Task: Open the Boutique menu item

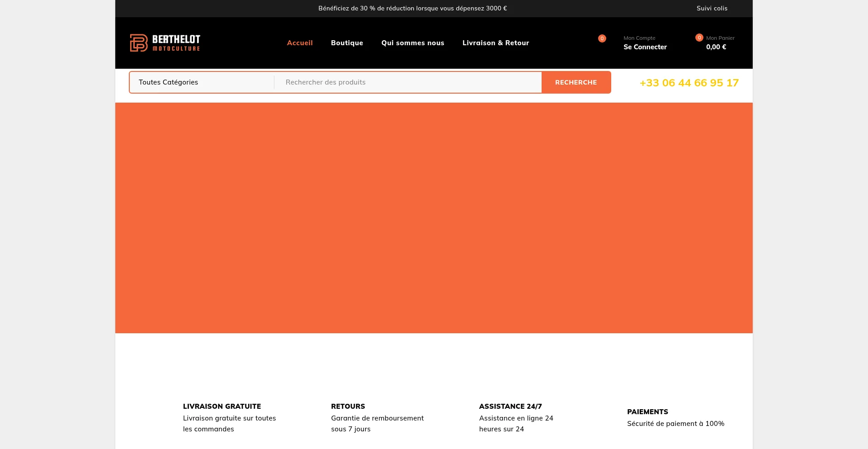Action: click(347, 43)
